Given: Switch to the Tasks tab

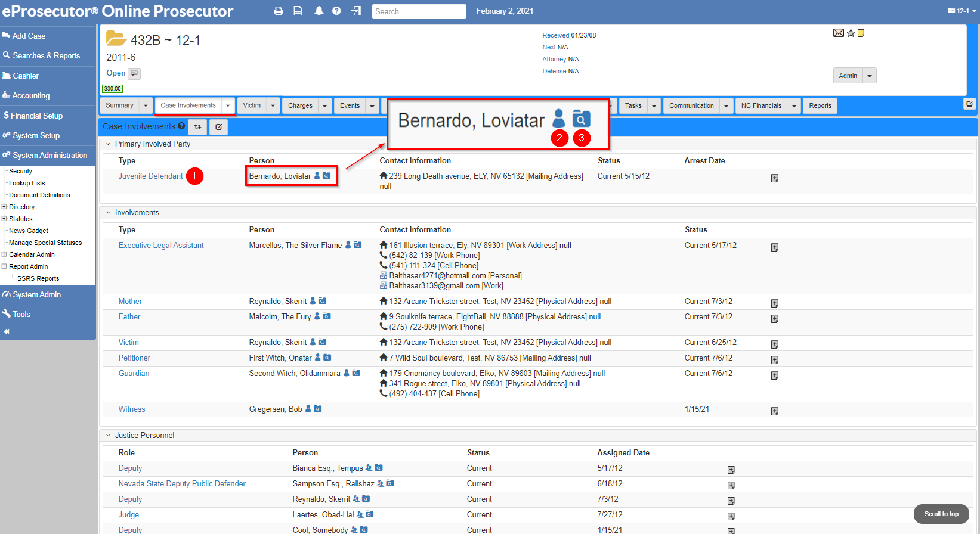Looking at the screenshot, I should pos(633,105).
